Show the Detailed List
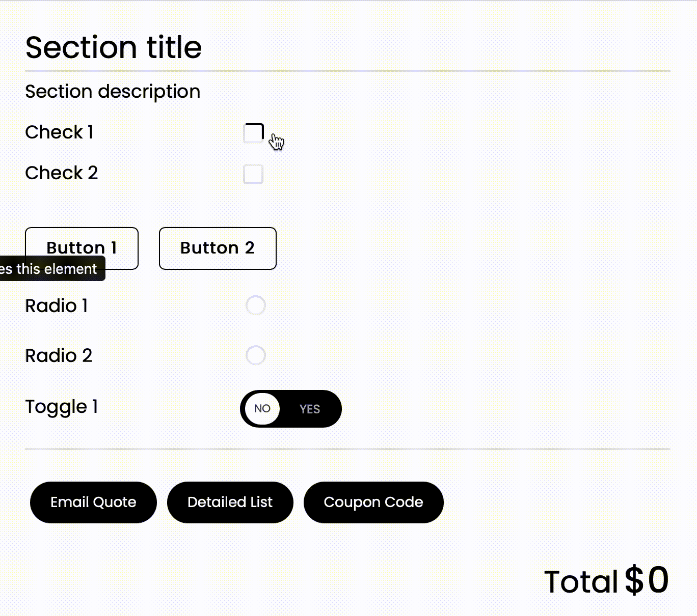 (x=230, y=502)
